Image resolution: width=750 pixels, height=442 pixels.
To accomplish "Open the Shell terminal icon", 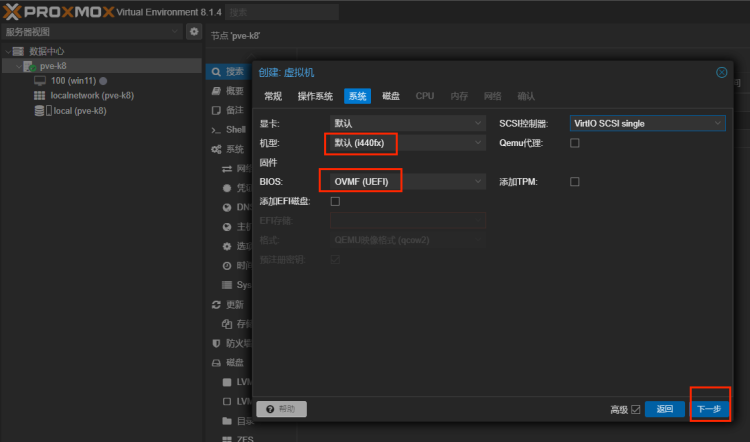I will (216, 130).
